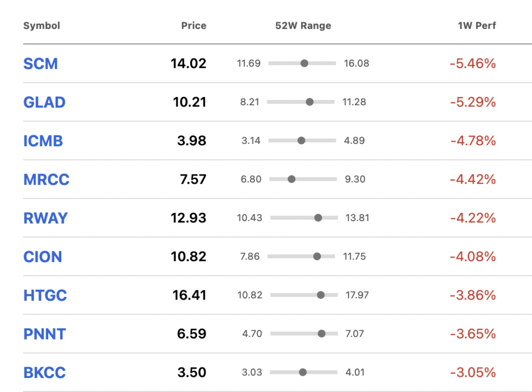Select BKCC weekly performance -3.05% value
This screenshot has height=392, width=532.
[x=473, y=373]
